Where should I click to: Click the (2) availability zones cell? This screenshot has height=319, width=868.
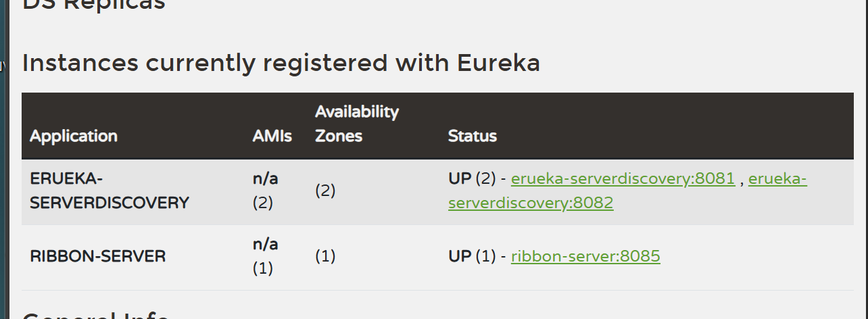325,191
